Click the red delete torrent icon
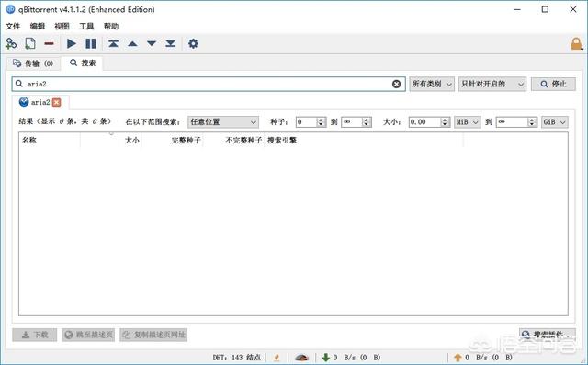The height and width of the screenshot is (365, 588). [49, 44]
